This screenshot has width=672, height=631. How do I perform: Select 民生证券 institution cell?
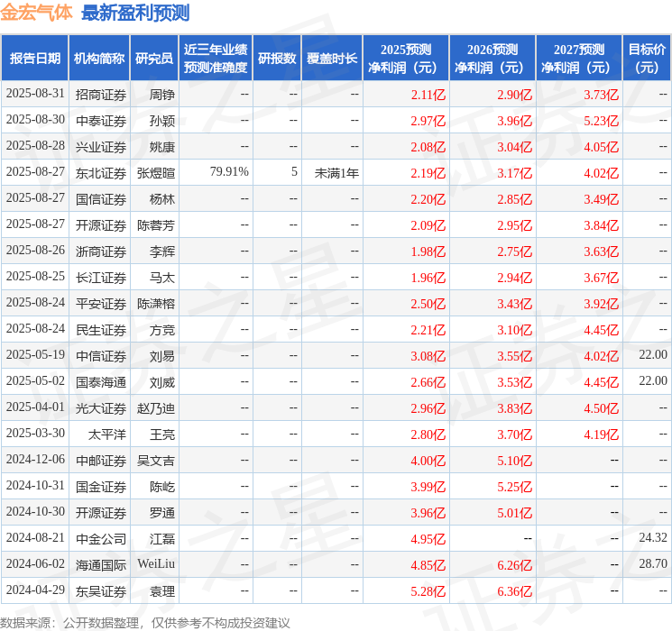[101, 330]
